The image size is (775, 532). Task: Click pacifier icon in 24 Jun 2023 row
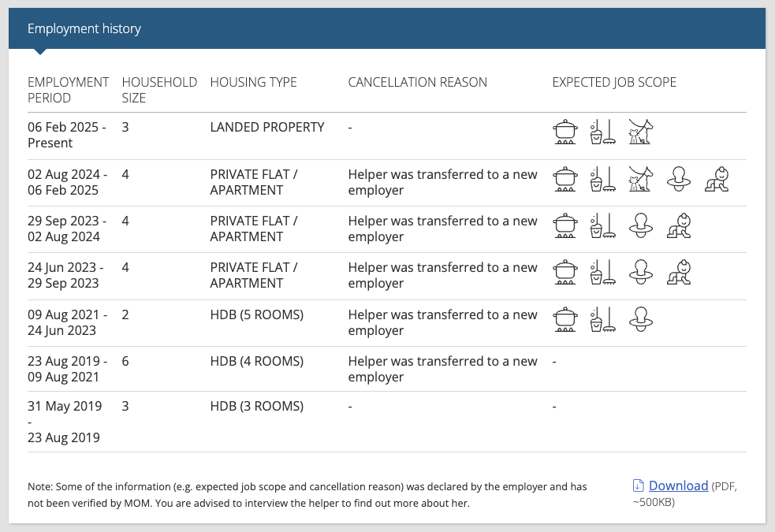(640, 272)
